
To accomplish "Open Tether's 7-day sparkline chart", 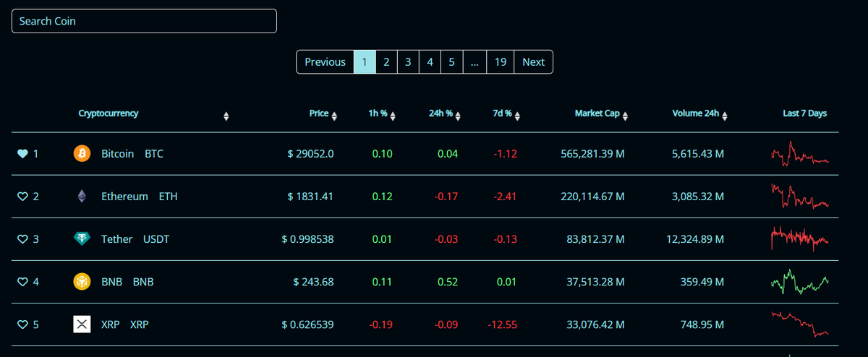I will click(799, 238).
